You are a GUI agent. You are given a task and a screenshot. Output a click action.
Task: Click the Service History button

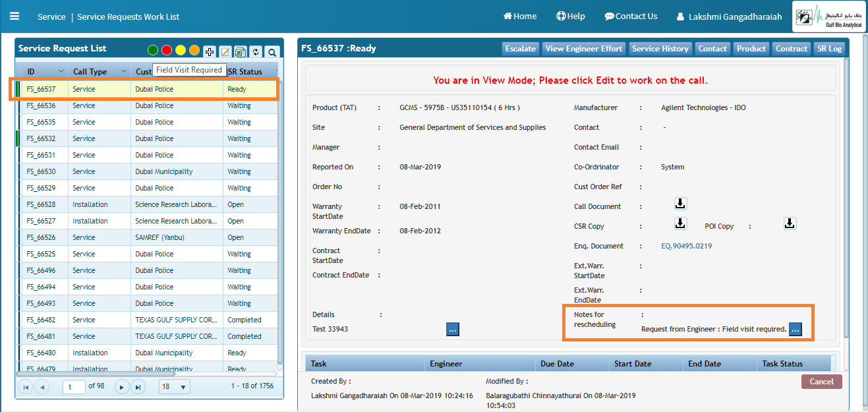(x=660, y=49)
